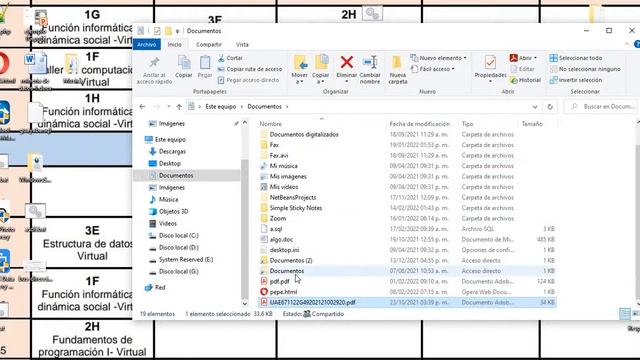Open the Archivo tab
Screen dimensions: 640x360
(x=147, y=44)
